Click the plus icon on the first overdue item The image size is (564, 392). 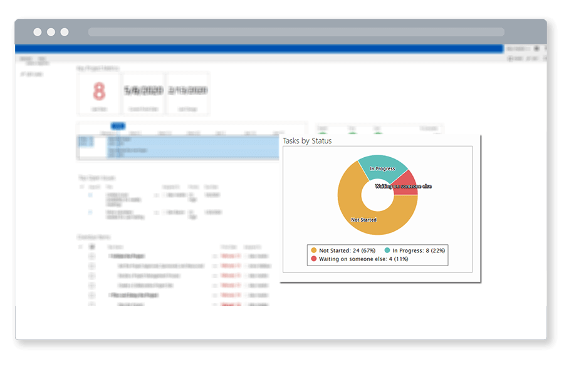pos(91,256)
